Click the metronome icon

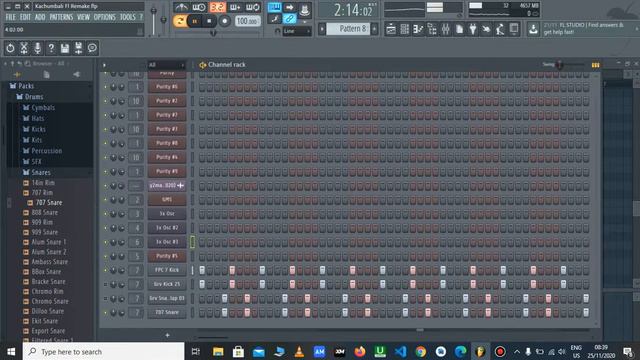click(181, 7)
